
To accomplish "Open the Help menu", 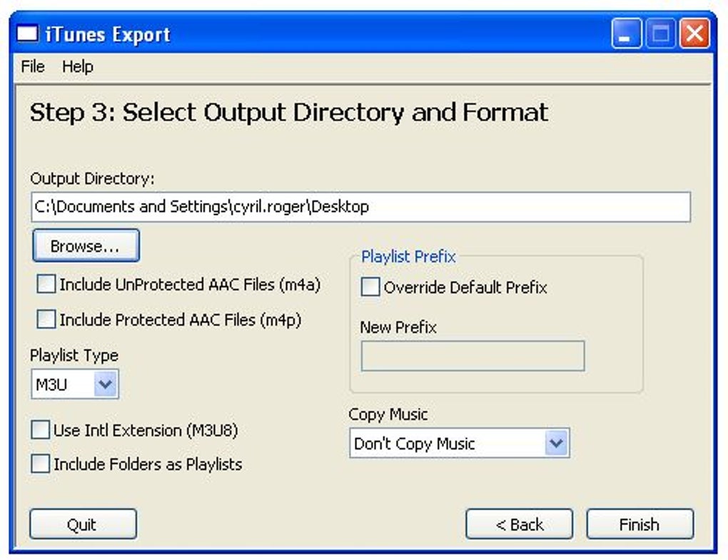I will pos(77,67).
